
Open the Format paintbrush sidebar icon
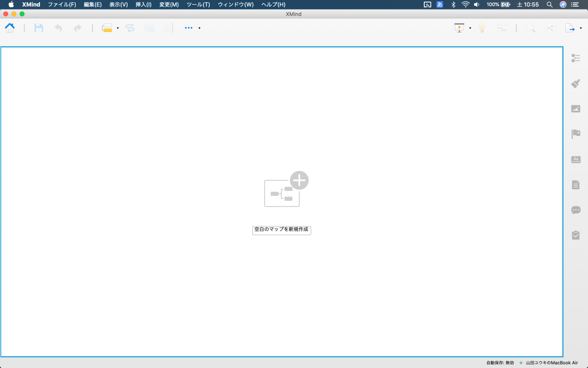coord(576,83)
